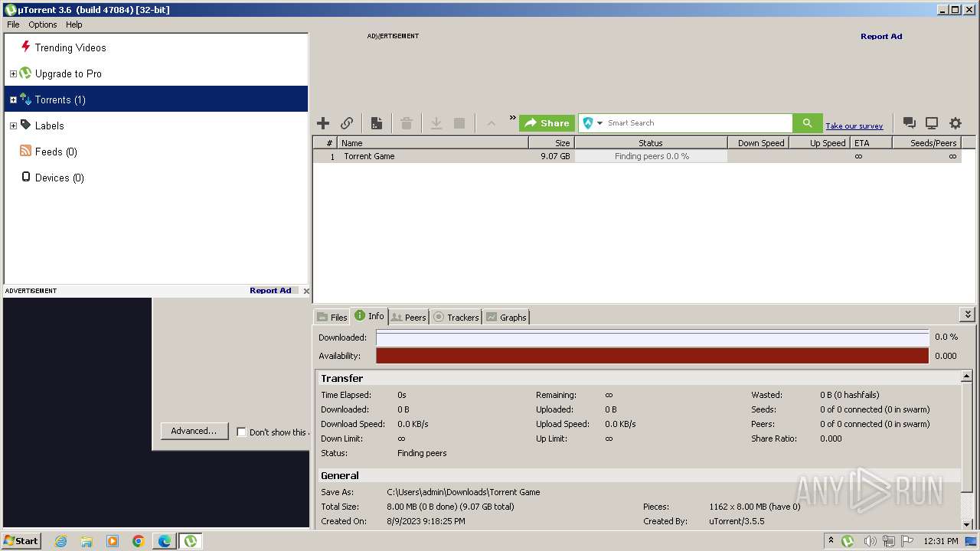The height and width of the screenshot is (551, 980).
Task: Click the Add Torrent plus icon
Action: tap(323, 123)
